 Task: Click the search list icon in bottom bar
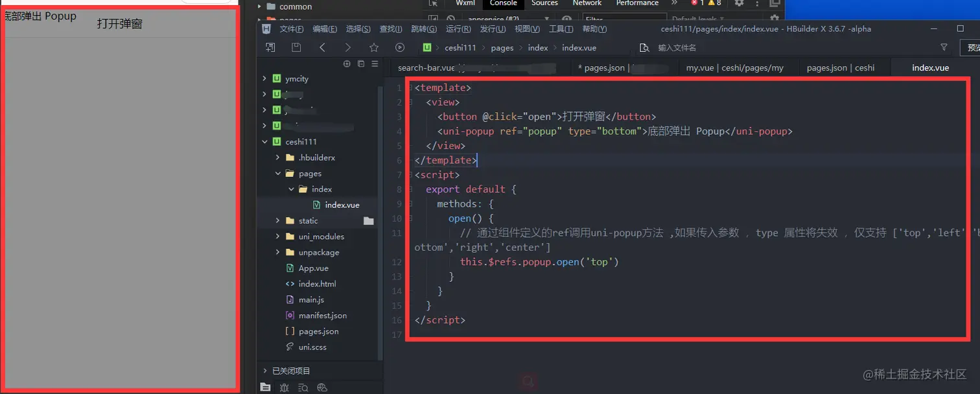[303, 388]
